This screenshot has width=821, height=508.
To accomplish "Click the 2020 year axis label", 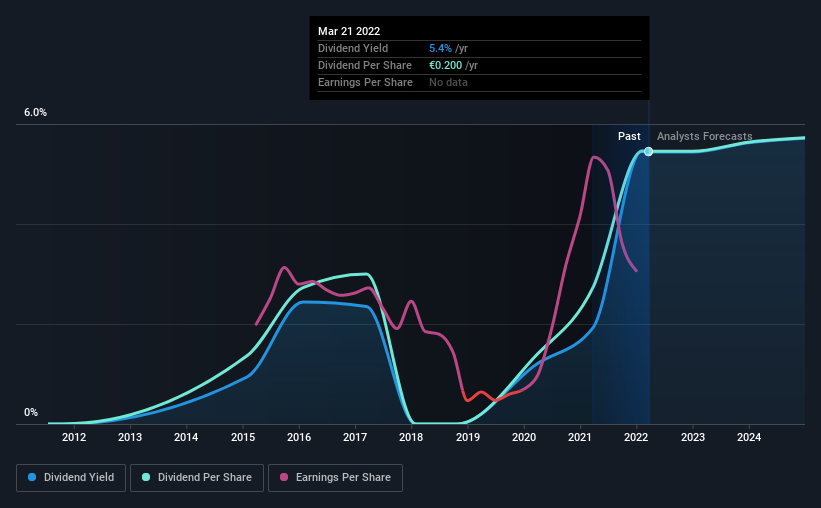I will point(524,437).
